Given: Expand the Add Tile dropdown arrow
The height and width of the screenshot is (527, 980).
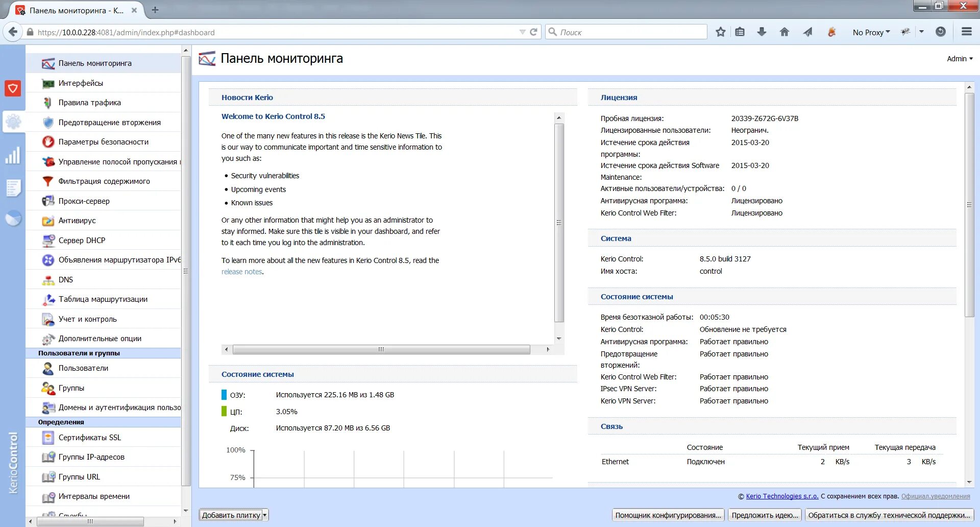Looking at the screenshot, I should click(x=264, y=515).
